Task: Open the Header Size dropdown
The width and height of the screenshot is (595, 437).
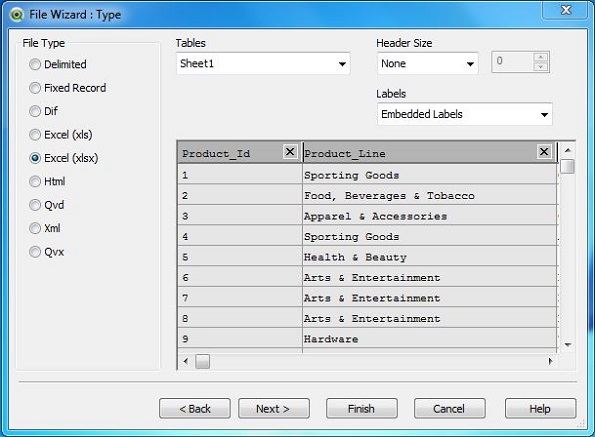Action: point(428,63)
